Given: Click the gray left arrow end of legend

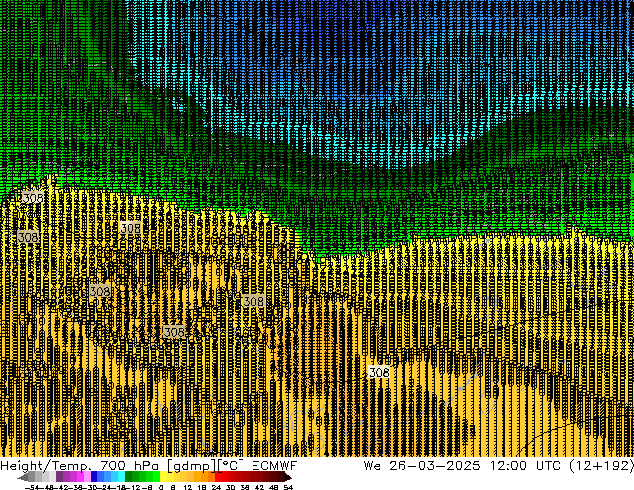Looking at the screenshot, I should (x=23, y=477).
